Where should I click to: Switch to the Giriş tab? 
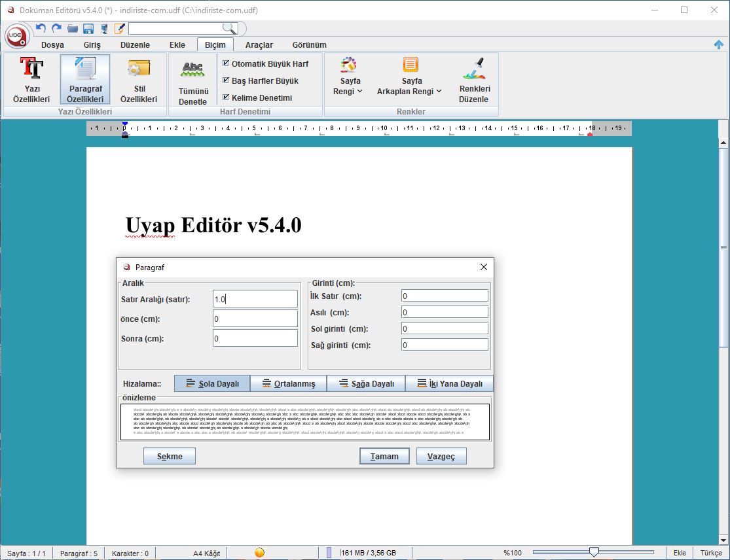(92, 44)
